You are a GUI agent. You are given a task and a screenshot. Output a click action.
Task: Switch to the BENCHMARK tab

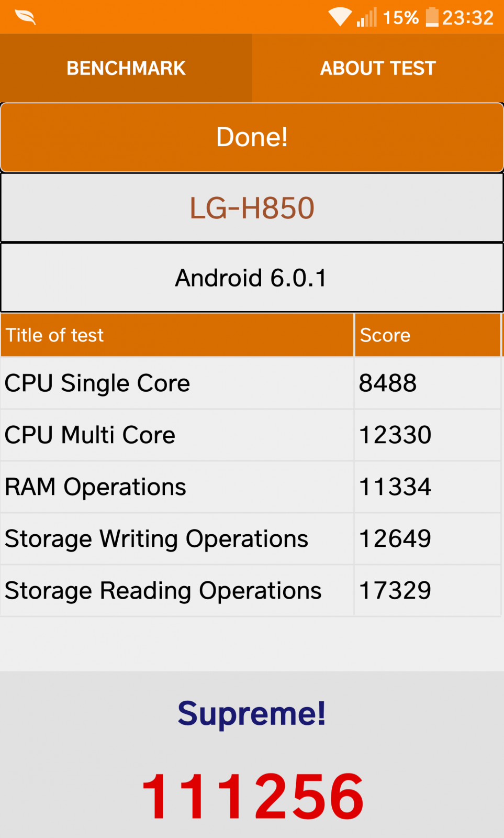(x=126, y=68)
